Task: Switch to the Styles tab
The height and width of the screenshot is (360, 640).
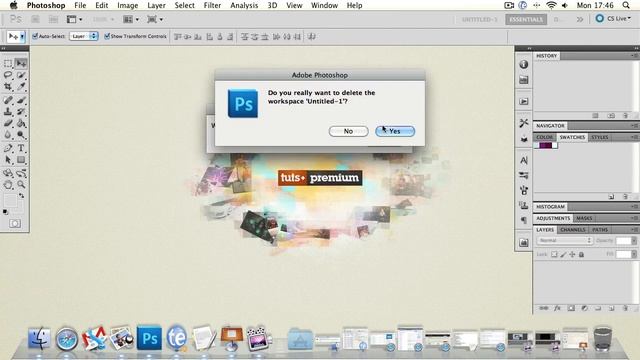Action: coord(600,137)
